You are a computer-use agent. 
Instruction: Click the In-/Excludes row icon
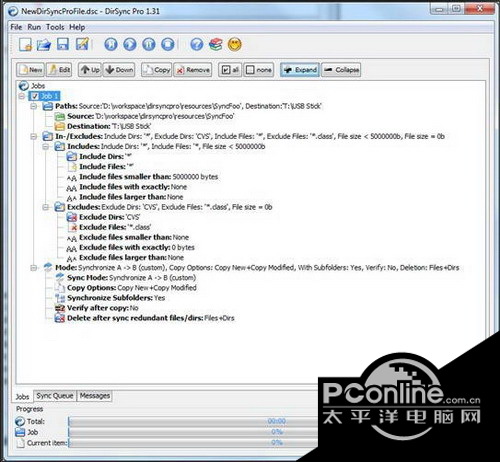click(x=48, y=136)
